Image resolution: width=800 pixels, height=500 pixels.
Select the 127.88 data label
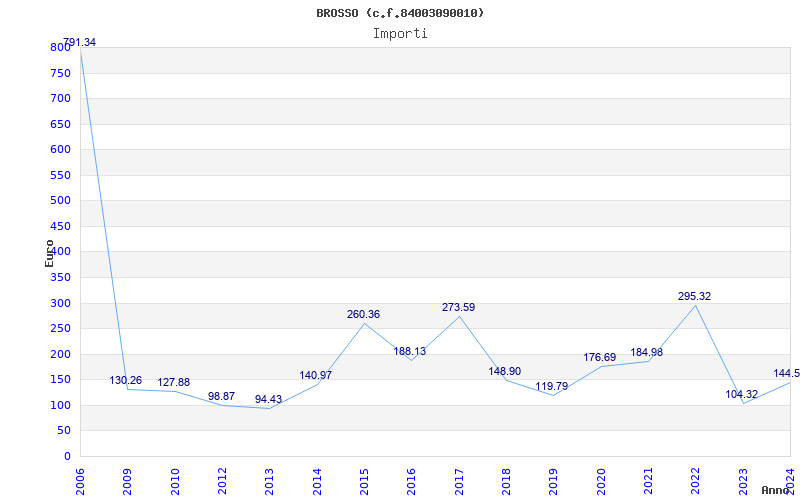tap(173, 382)
